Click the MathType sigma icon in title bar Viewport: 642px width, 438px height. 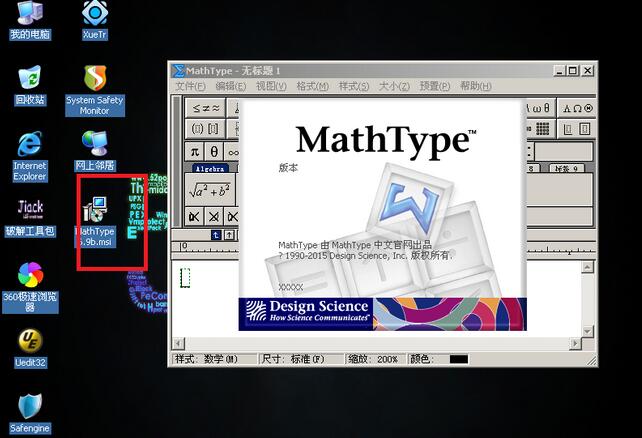point(178,71)
